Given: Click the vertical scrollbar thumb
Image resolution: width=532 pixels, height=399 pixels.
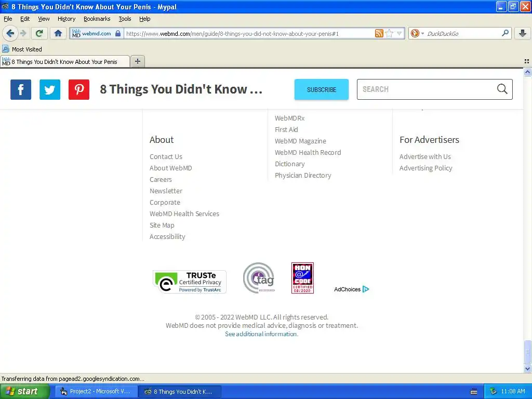Looking at the screenshot, I should [527, 352].
